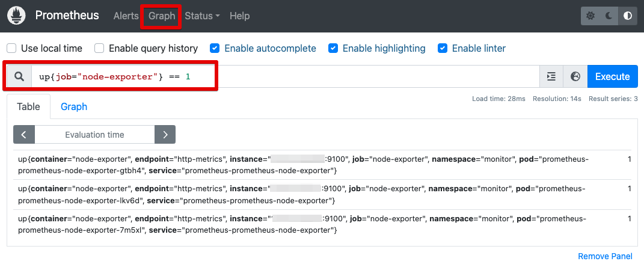Image resolution: width=644 pixels, height=270 pixels.
Task: Select result row ending in gtbh4
Action: pyautogui.click(x=322, y=164)
